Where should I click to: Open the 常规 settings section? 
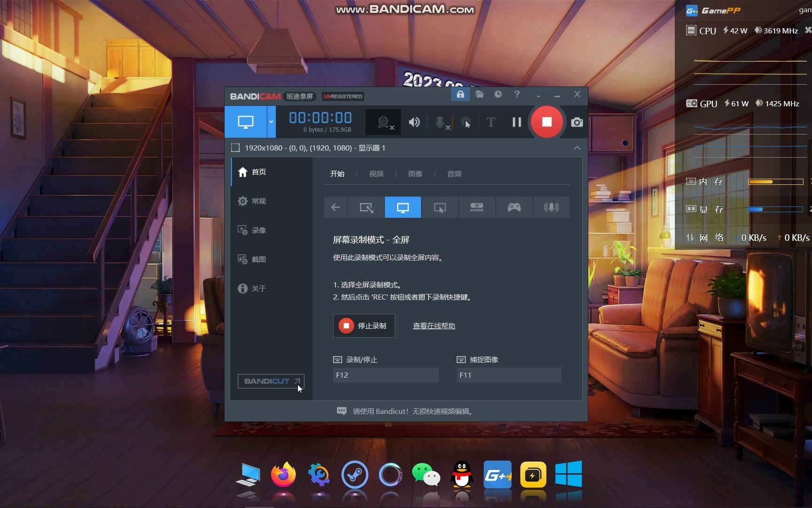point(272,201)
